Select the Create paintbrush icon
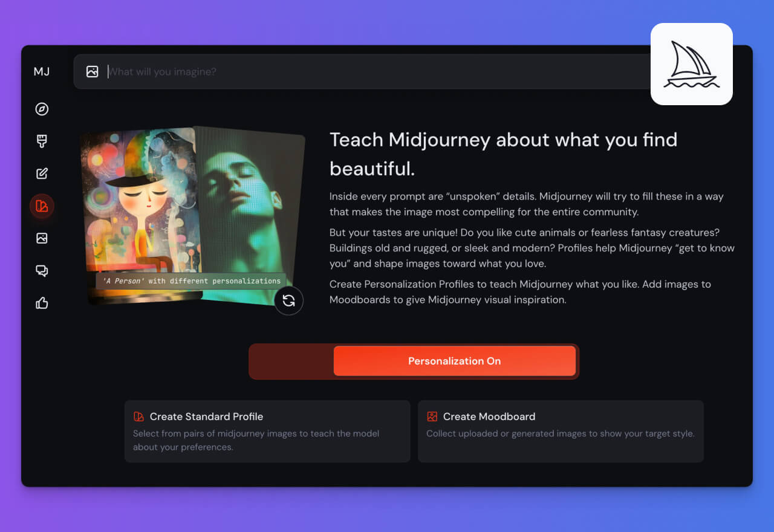 (x=42, y=141)
